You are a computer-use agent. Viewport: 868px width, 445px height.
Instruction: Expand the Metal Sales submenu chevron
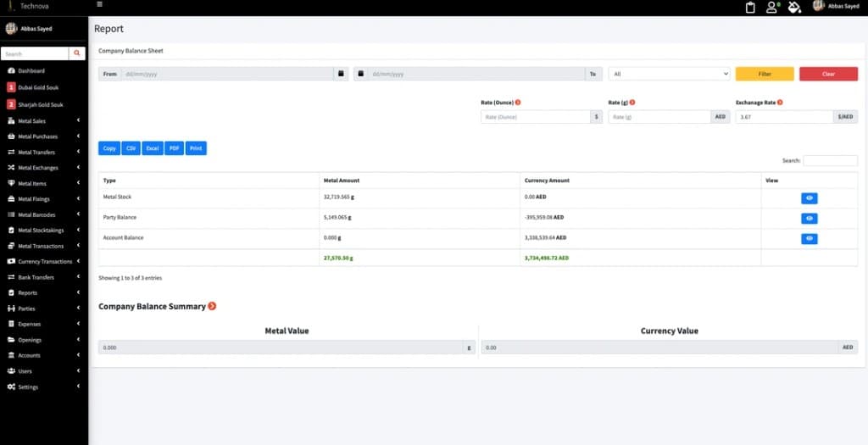(78, 120)
